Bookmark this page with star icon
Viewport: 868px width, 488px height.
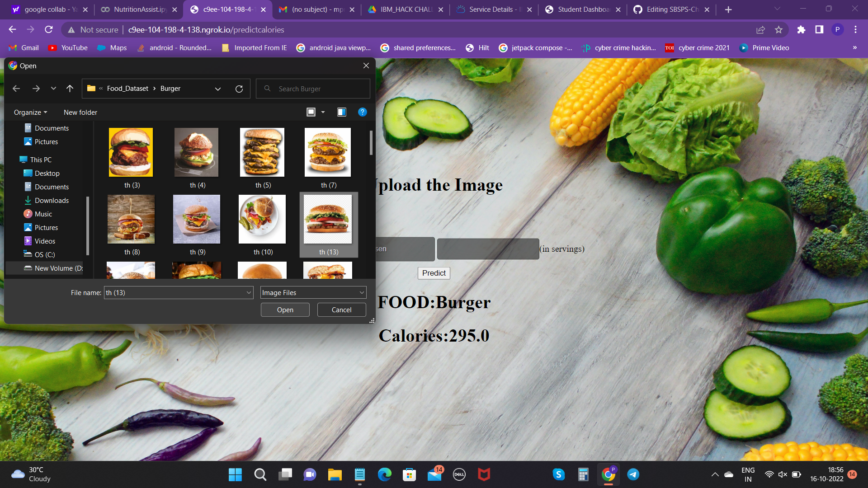click(x=778, y=30)
